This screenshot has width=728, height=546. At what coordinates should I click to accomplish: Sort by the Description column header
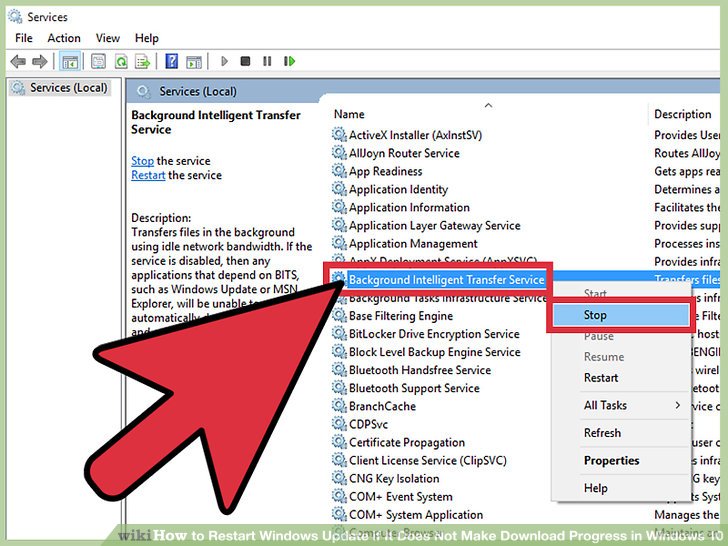click(682, 114)
